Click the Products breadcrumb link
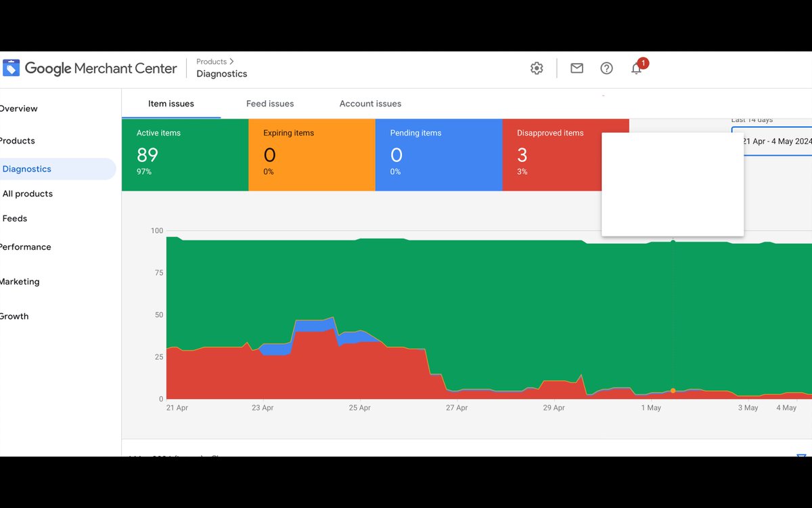The width and height of the screenshot is (812, 508). tap(211, 62)
